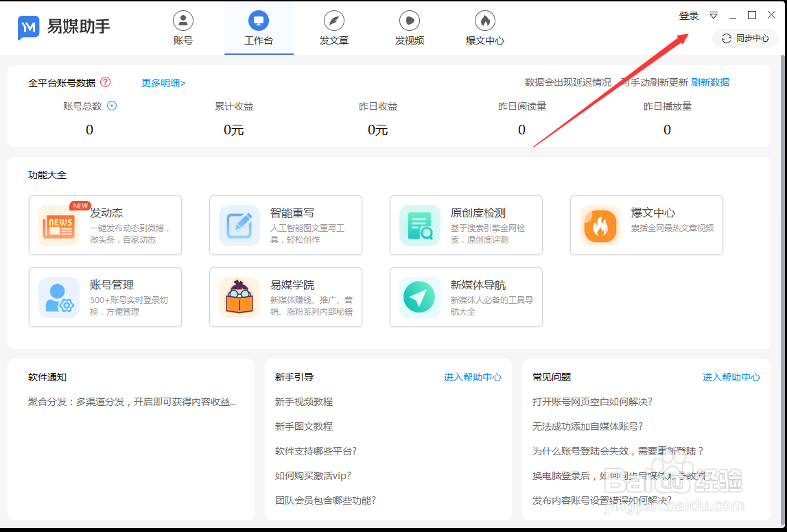Click the 新媒体导航 paper plane icon
This screenshot has width=787, height=532.
point(420,298)
